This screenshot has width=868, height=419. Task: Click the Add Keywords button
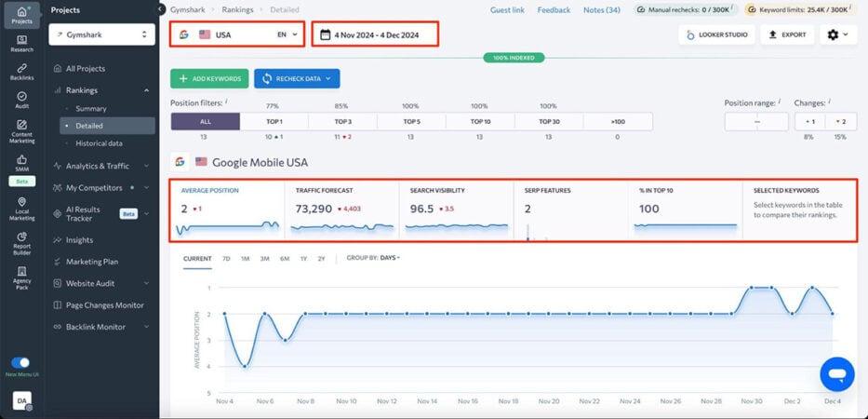(210, 79)
